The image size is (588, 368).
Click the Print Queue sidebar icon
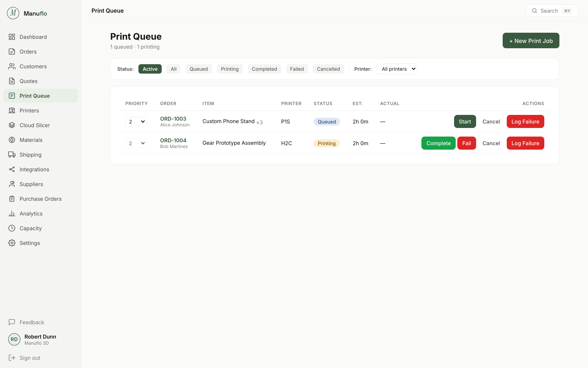click(12, 96)
